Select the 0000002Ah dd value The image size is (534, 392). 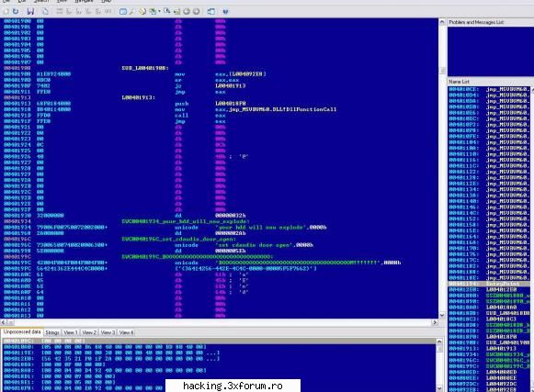tap(230, 233)
